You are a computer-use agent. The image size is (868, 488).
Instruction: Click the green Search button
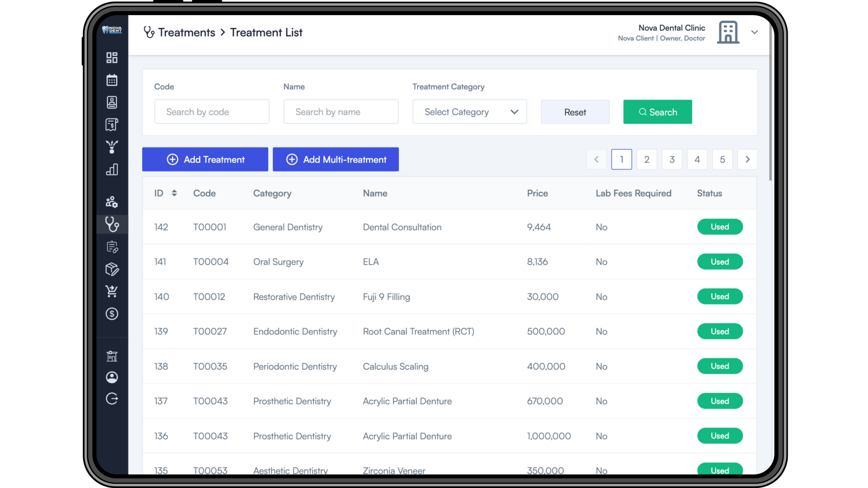(x=657, y=112)
